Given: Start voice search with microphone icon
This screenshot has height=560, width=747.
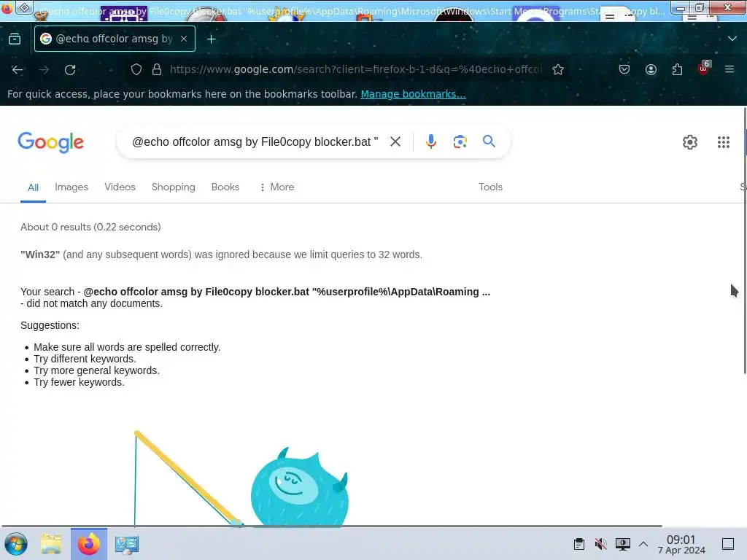Looking at the screenshot, I should (x=430, y=141).
